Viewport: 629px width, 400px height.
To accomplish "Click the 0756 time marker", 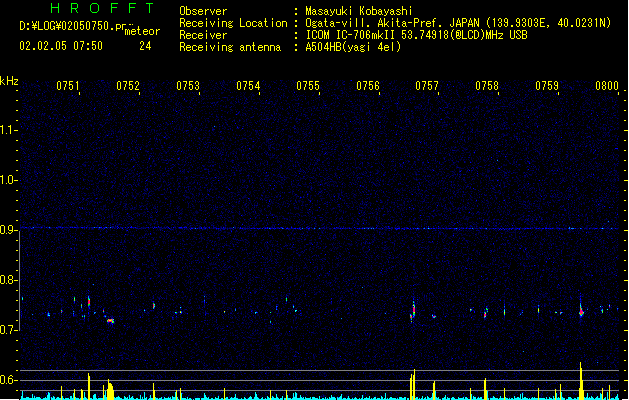I will point(368,86).
